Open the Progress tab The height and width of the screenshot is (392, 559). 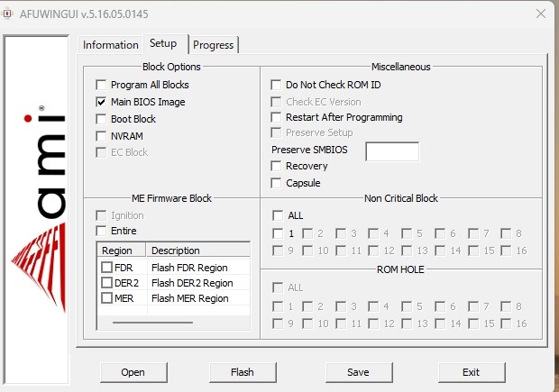[213, 45]
